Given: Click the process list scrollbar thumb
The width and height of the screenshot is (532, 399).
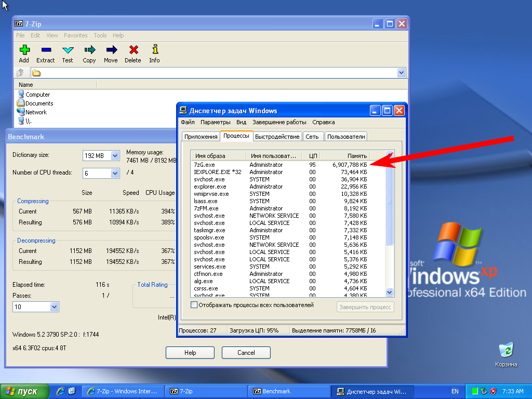Looking at the screenshot, I should [389, 202].
